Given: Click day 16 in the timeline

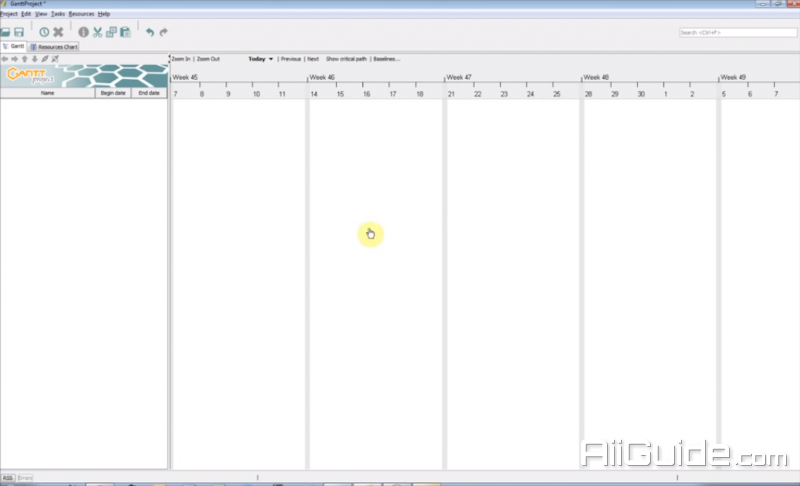Looking at the screenshot, I should tap(366, 94).
